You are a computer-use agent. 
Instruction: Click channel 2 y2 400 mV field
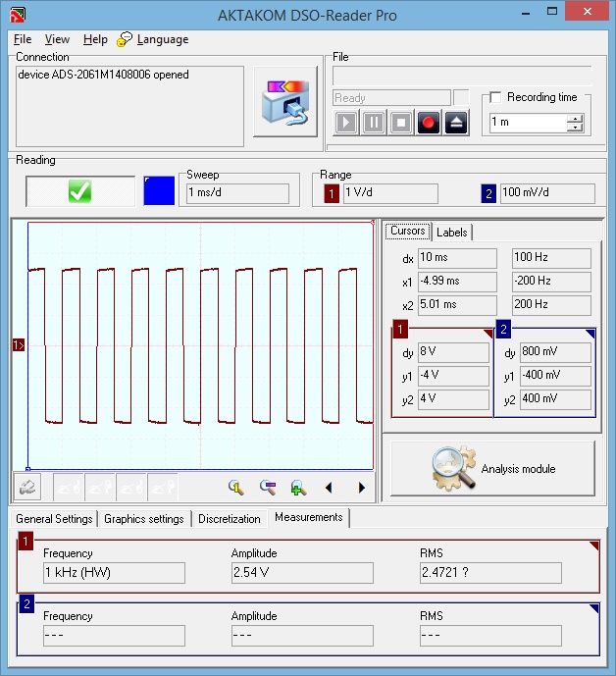pos(555,398)
